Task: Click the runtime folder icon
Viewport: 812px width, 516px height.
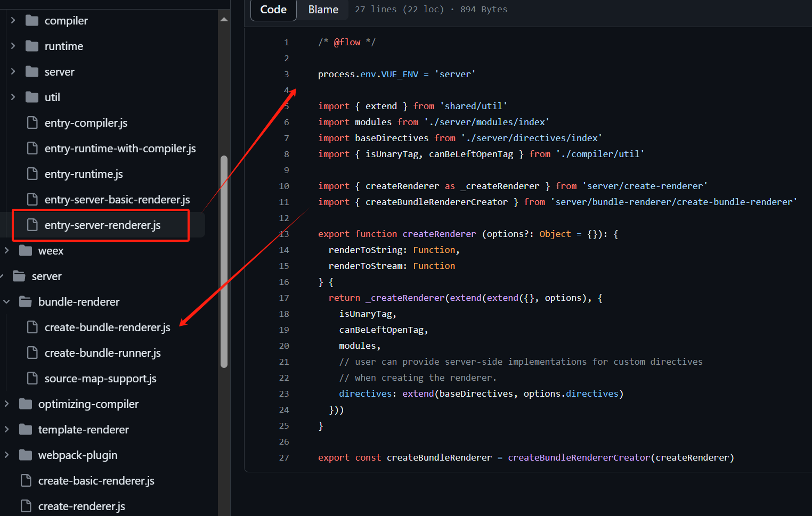Action: [x=32, y=46]
